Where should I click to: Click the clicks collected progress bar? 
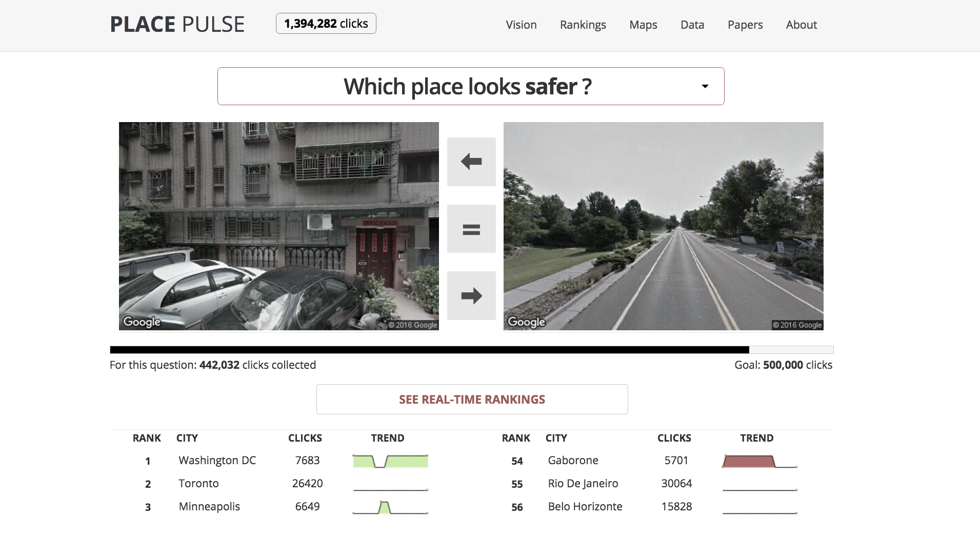pyautogui.click(x=472, y=350)
